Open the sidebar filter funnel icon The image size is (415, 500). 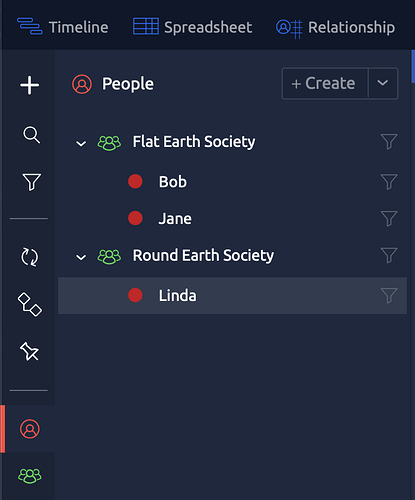point(31,182)
